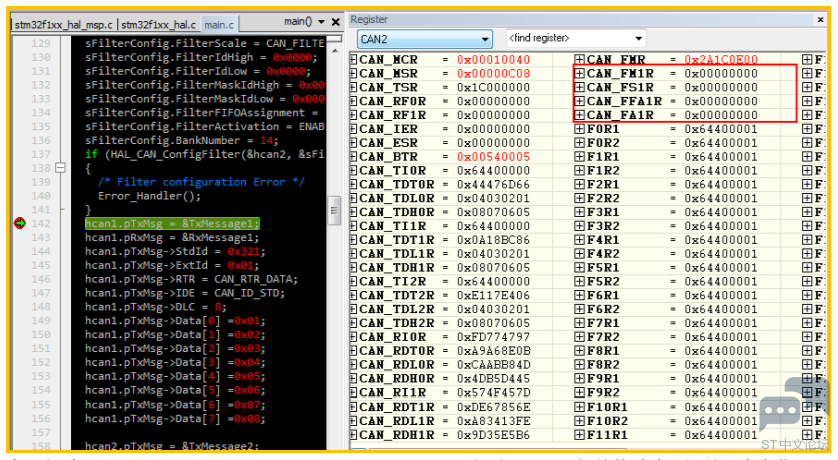
Task: Expand the CAN_MCR register node
Action: (353, 59)
